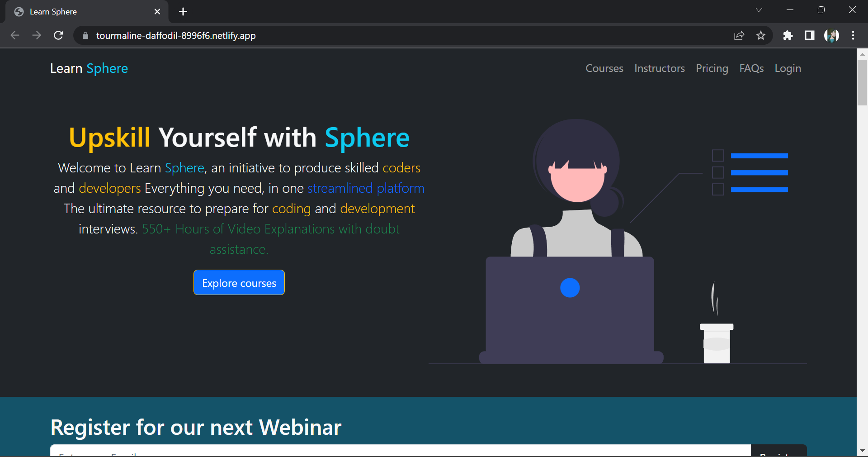Share this page via the share icon
The image size is (868, 457).
click(x=739, y=36)
